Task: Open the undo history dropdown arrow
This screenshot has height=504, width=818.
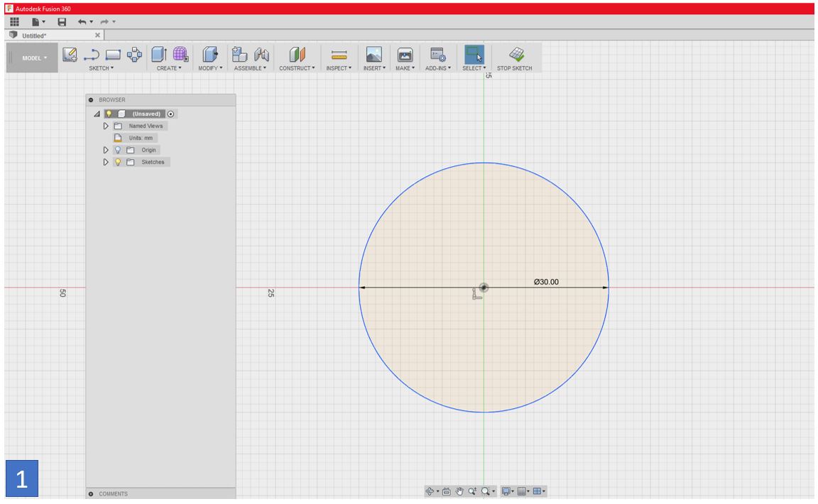Action: click(x=92, y=21)
